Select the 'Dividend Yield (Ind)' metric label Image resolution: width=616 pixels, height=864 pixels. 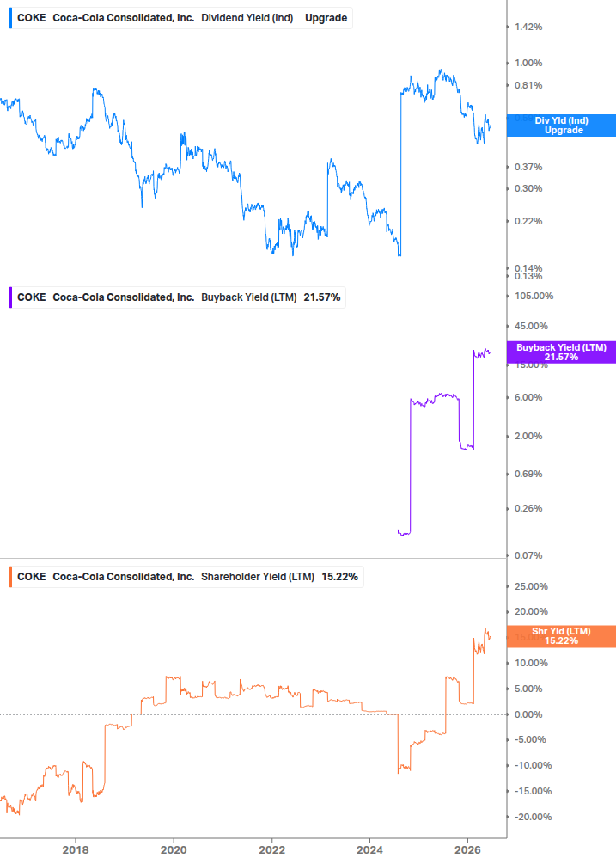247,18
